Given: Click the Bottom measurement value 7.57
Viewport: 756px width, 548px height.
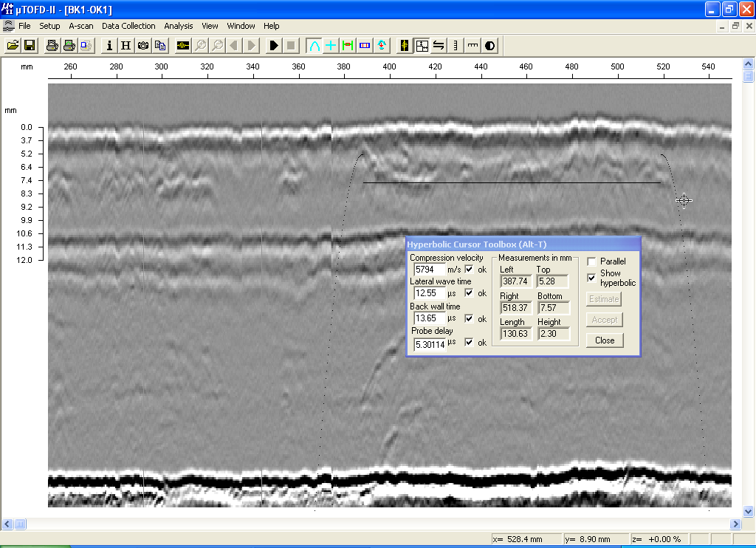Looking at the screenshot, I should tap(554, 308).
